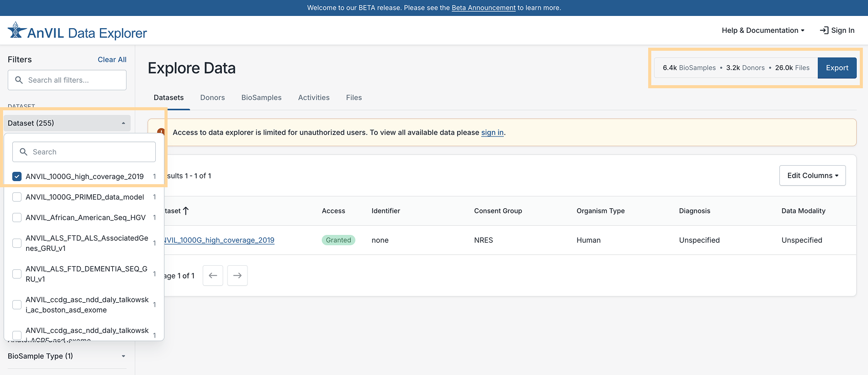The image size is (868, 375).
Task: Go to previous page with left arrow
Action: point(213,275)
